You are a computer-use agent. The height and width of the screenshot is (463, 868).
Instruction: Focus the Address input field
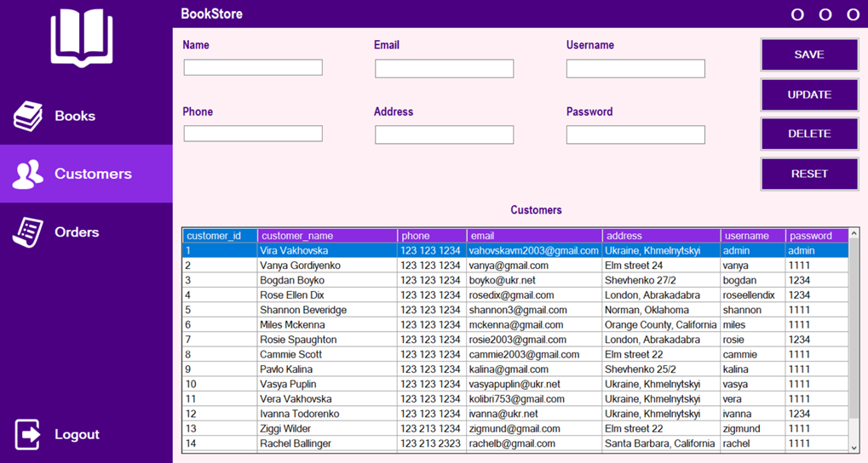(444, 134)
